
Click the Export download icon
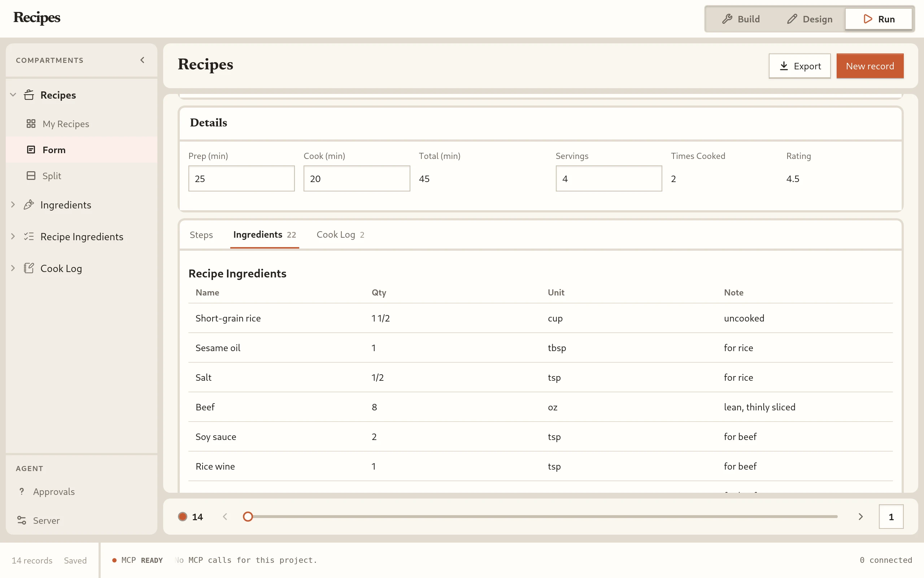(x=784, y=66)
